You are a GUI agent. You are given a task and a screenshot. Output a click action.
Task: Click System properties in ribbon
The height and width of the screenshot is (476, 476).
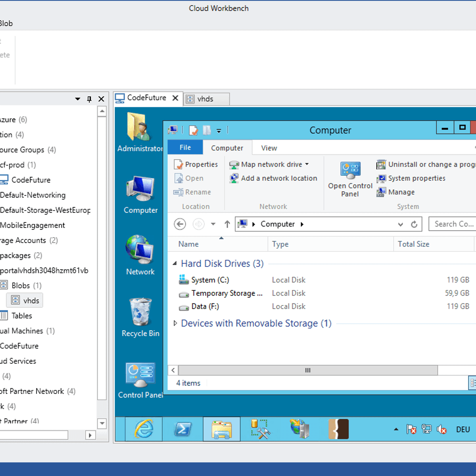(x=416, y=178)
